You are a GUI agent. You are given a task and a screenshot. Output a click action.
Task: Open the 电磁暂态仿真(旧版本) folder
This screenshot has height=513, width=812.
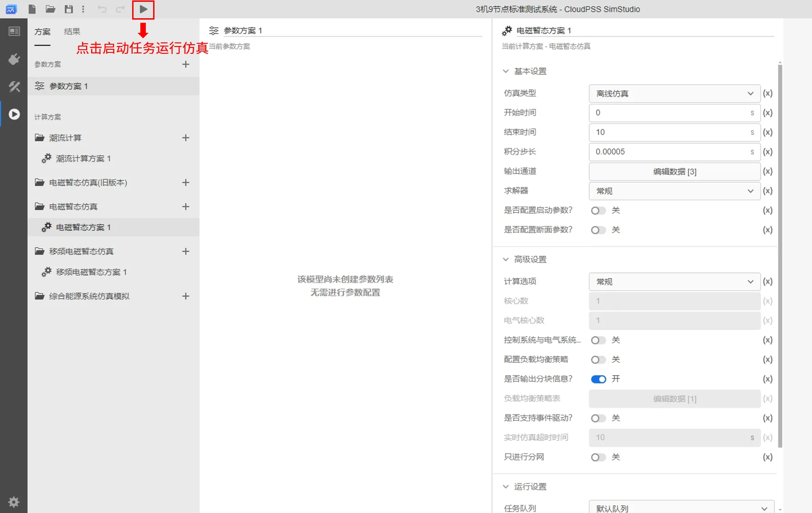coord(81,182)
